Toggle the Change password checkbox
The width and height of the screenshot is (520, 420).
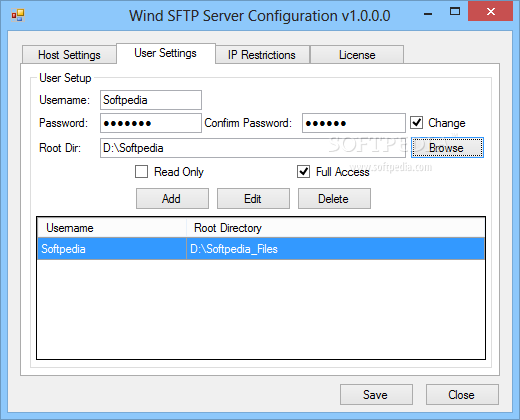[417, 123]
